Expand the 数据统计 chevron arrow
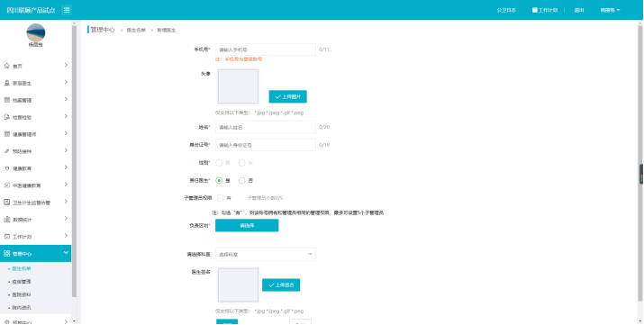Viewport: 644px width, 325px height. point(66,219)
